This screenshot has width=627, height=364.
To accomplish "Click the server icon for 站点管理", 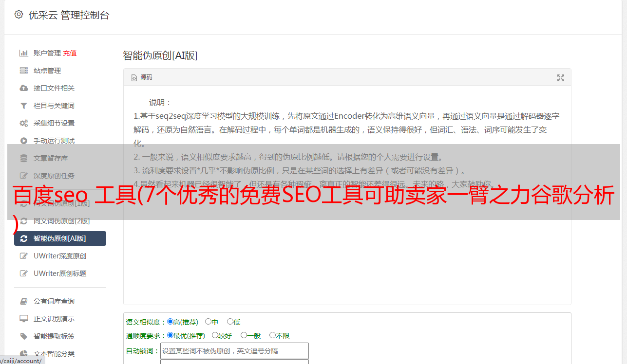I will tap(23, 71).
